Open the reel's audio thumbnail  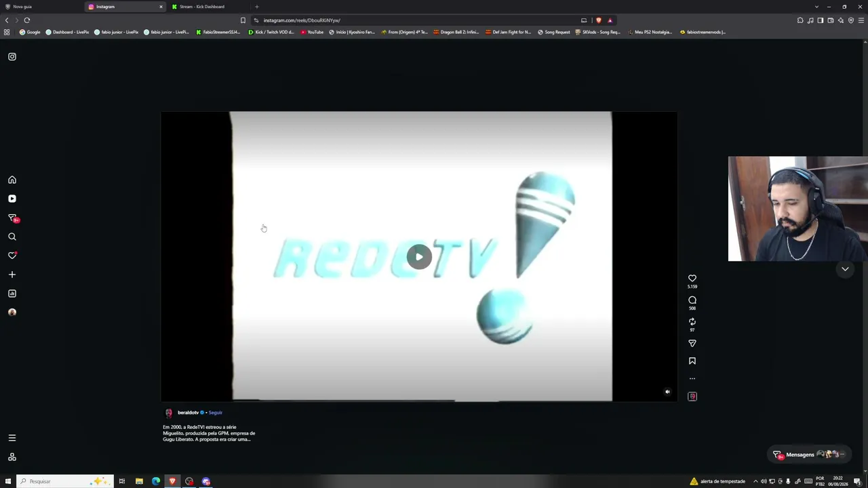coord(692,396)
